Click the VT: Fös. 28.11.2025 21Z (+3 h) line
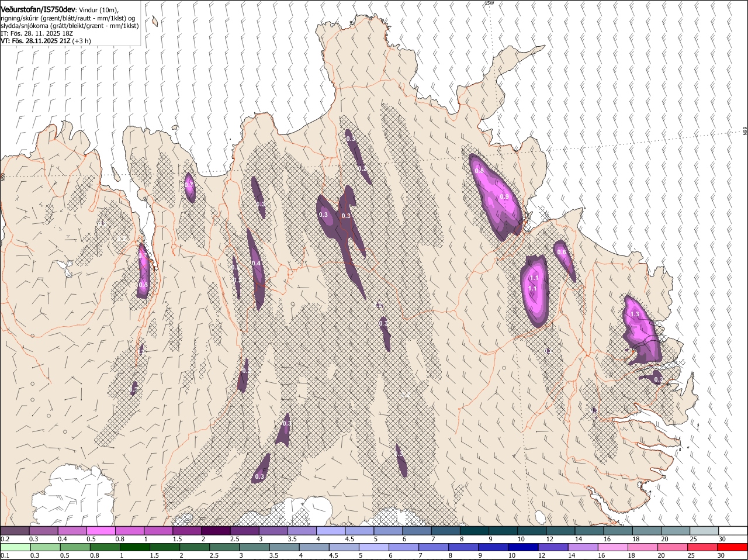 (46, 42)
